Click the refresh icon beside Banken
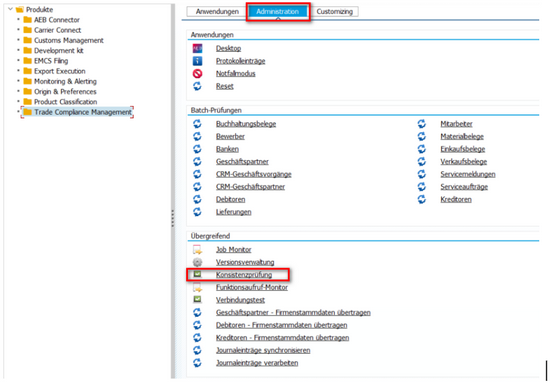The image size is (550, 383). [x=197, y=149]
